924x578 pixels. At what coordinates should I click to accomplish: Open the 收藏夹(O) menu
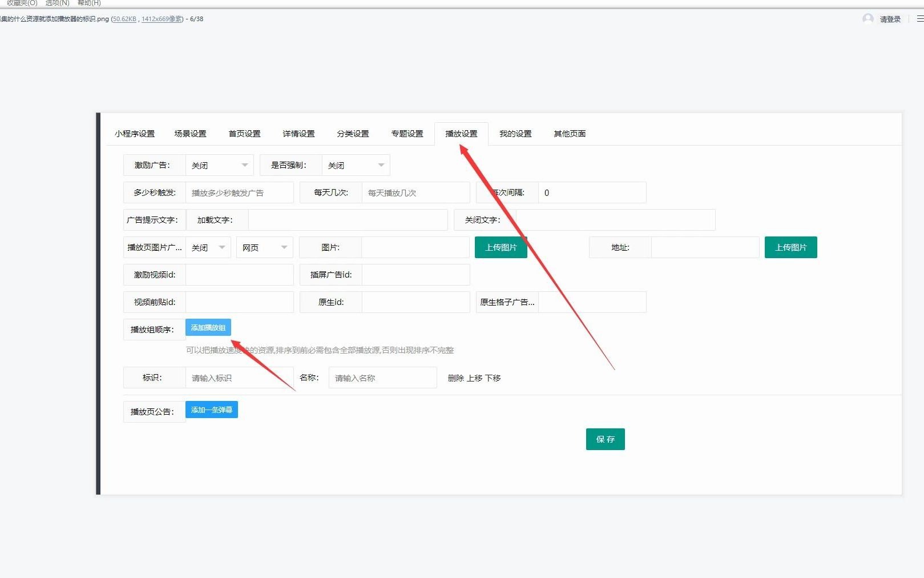(22, 3)
